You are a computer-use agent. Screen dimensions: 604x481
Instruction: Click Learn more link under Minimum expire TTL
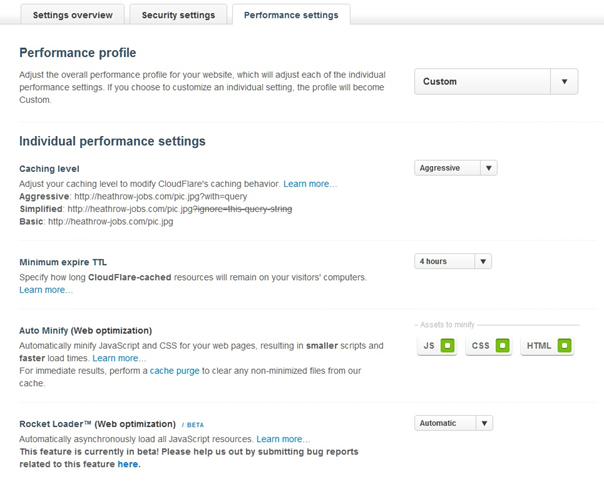pyautogui.click(x=46, y=290)
